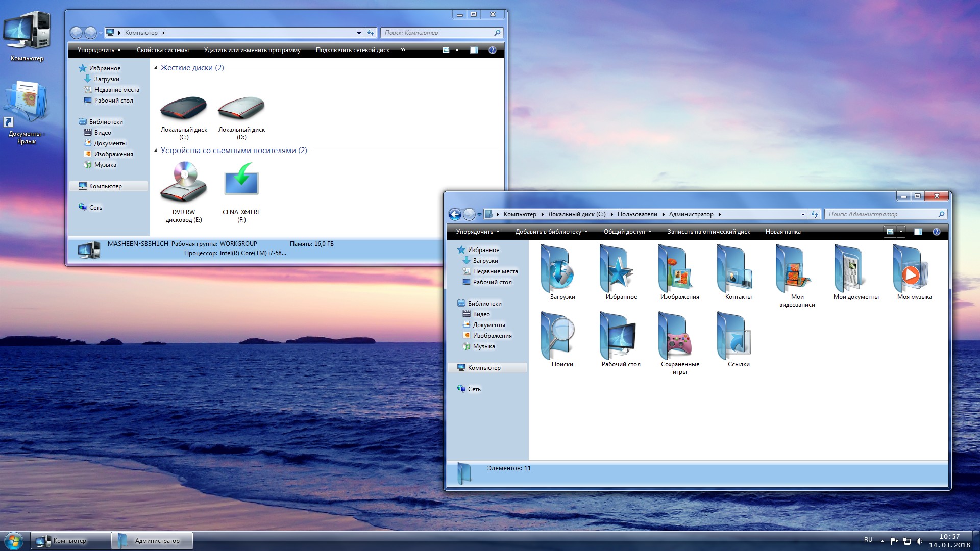Screen dimensions: 980x551
Task: Collapse Устройства со съемными носителями group
Action: (156, 151)
